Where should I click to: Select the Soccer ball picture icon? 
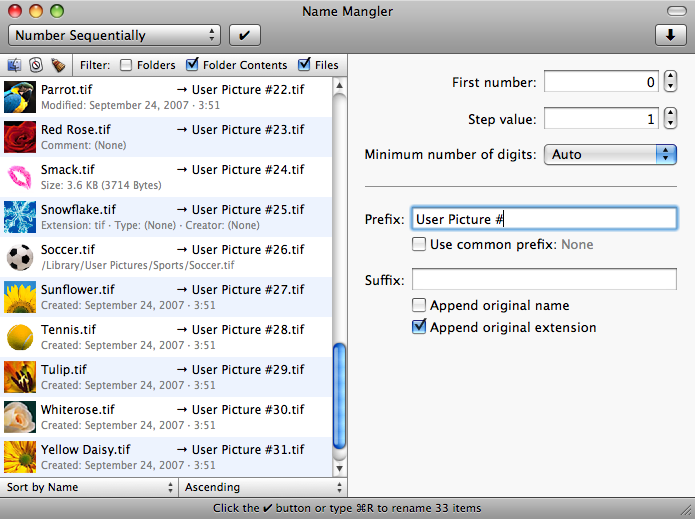tap(20, 257)
